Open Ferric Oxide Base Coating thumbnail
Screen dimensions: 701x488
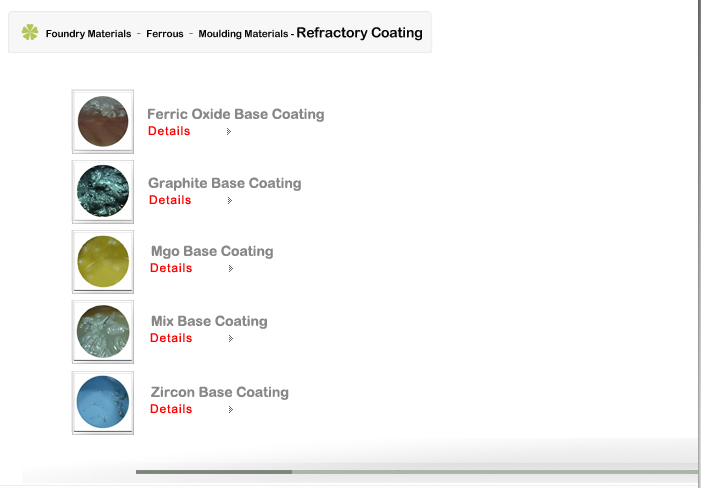[103, 122]
